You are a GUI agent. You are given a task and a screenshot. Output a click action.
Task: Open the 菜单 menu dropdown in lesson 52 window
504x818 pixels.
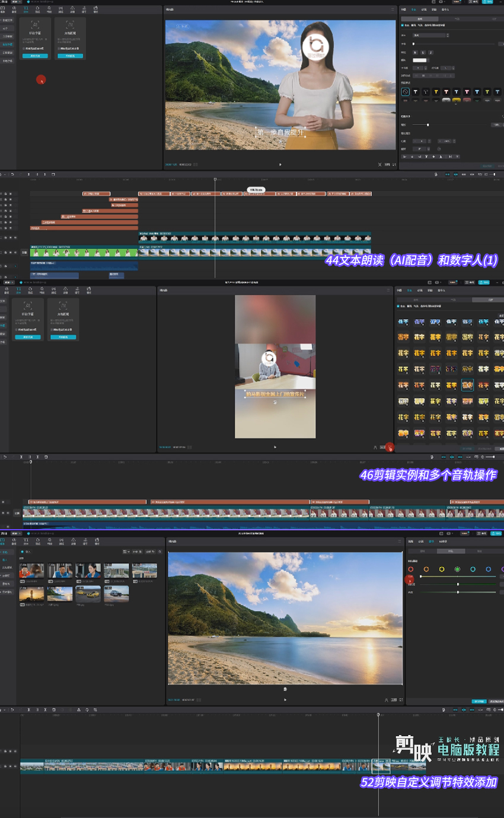click(16, 534)
